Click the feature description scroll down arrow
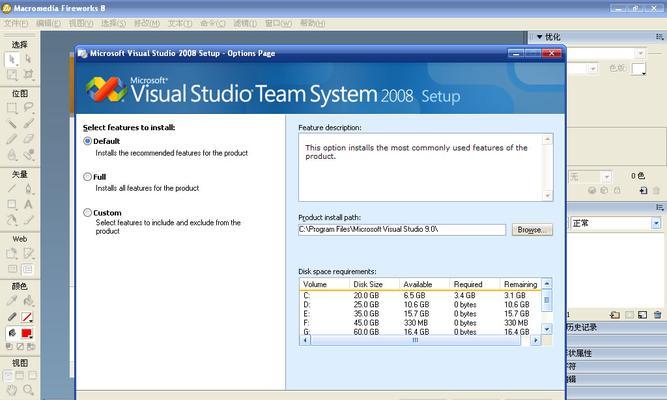667x400 pixels. [547, 196]
